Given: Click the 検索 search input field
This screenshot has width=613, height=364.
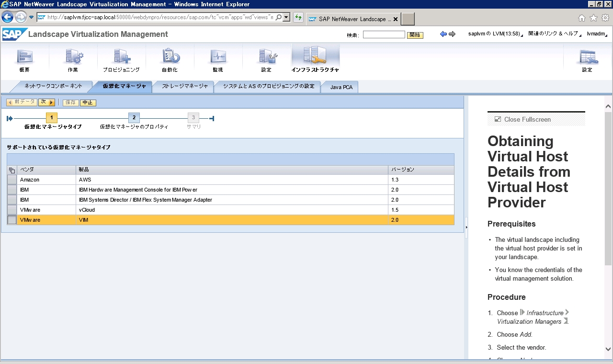Looking at the screenshot, I should point(384,34).
